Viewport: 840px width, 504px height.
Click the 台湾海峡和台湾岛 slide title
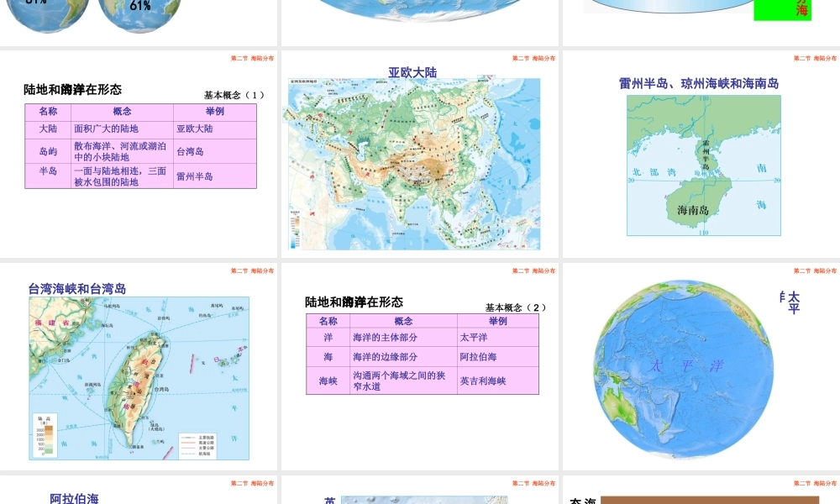tap(77, 289)
